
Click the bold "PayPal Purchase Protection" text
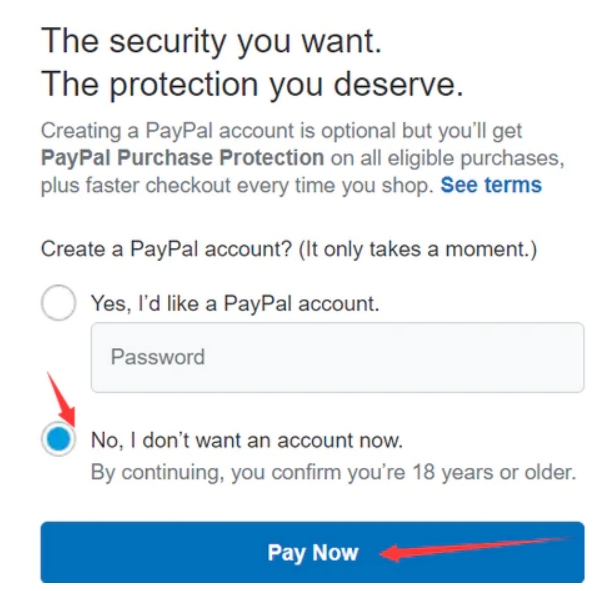182,158
